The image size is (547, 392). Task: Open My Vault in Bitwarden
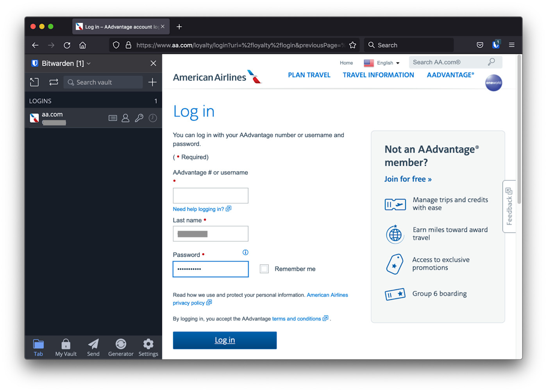click(66, 347)
